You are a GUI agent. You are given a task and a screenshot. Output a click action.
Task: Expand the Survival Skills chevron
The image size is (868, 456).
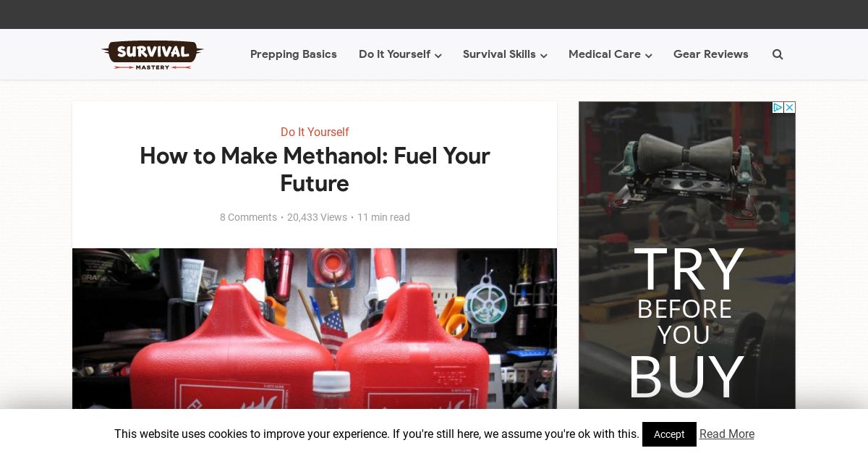[x=544, y=56]
